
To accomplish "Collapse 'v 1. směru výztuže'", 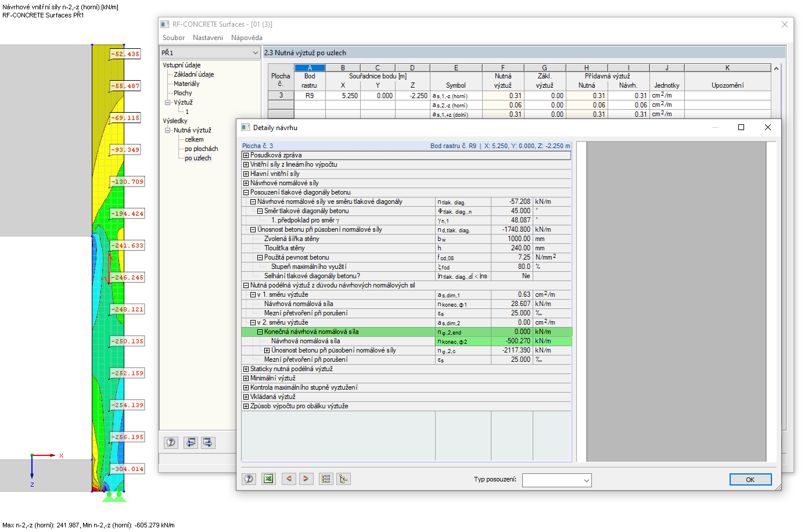I will (x=253, y=294).
